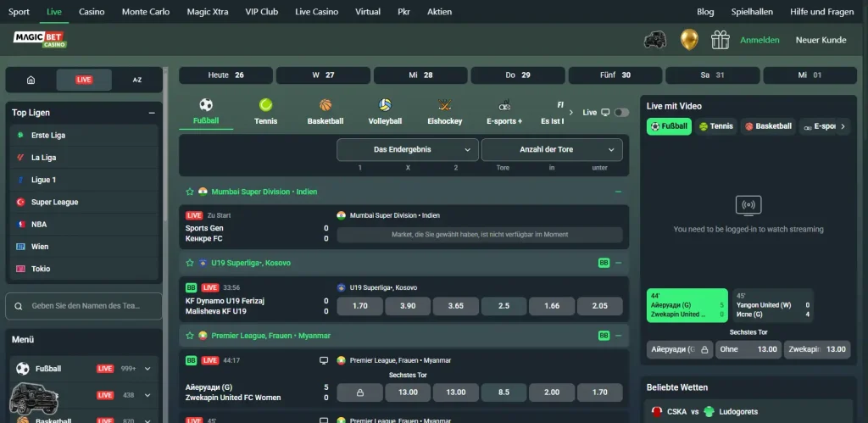Select the Basketball sport icon
Image resolution: width=868 pixels, height=423 pixels.
(x=325, y=112)
